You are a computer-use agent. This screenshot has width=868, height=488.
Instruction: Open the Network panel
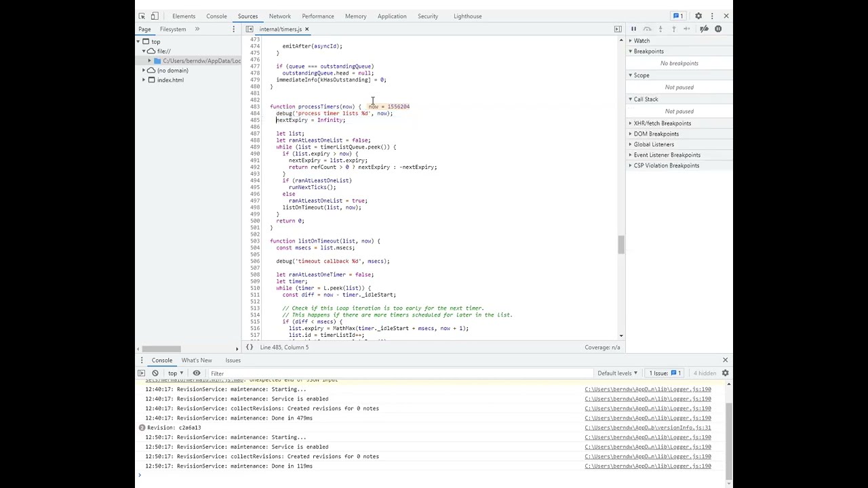pos(279,16)
